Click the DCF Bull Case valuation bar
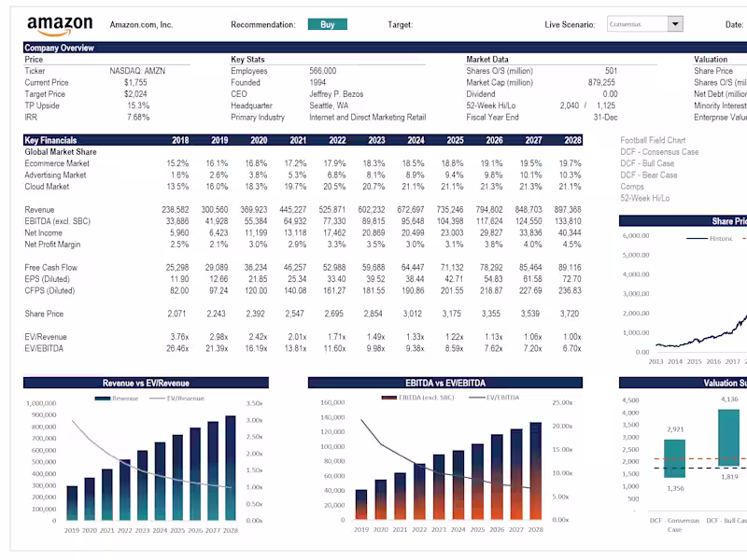This screenshot has height=560, width=747. tap(729, 438)
